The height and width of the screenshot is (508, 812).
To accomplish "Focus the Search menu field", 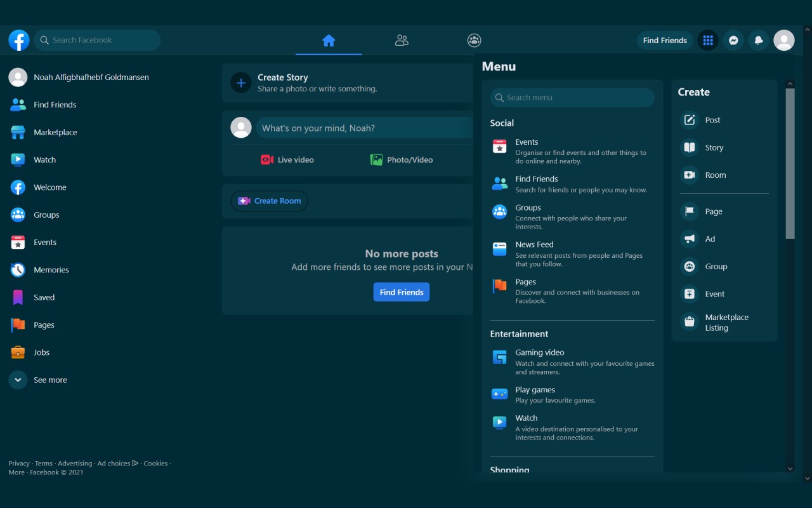I will tap(572, 97).
